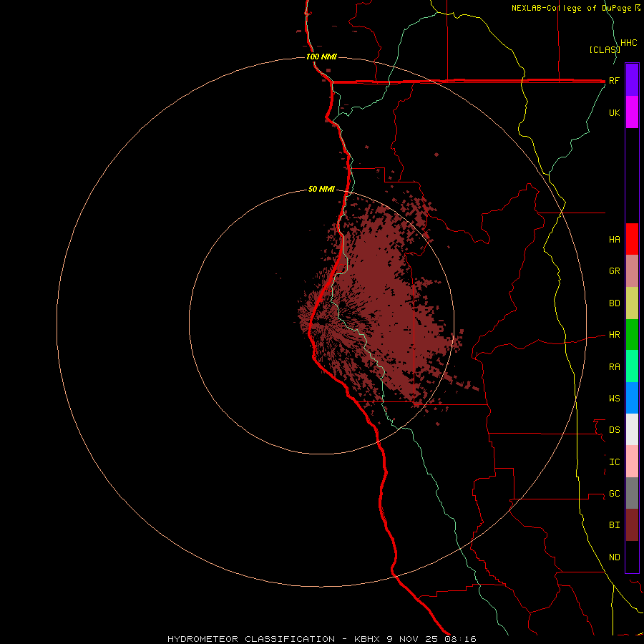
Task: Click the GR legend label
Action: point(614,271)
